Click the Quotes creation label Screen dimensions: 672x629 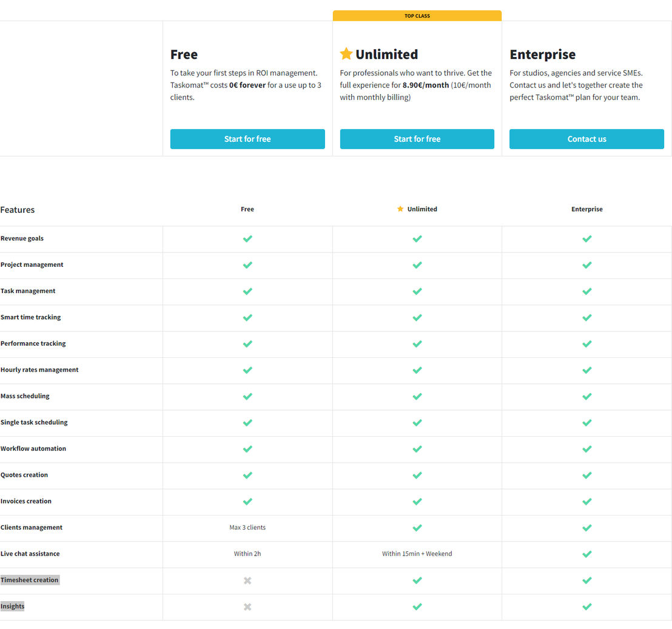(24, 475)
